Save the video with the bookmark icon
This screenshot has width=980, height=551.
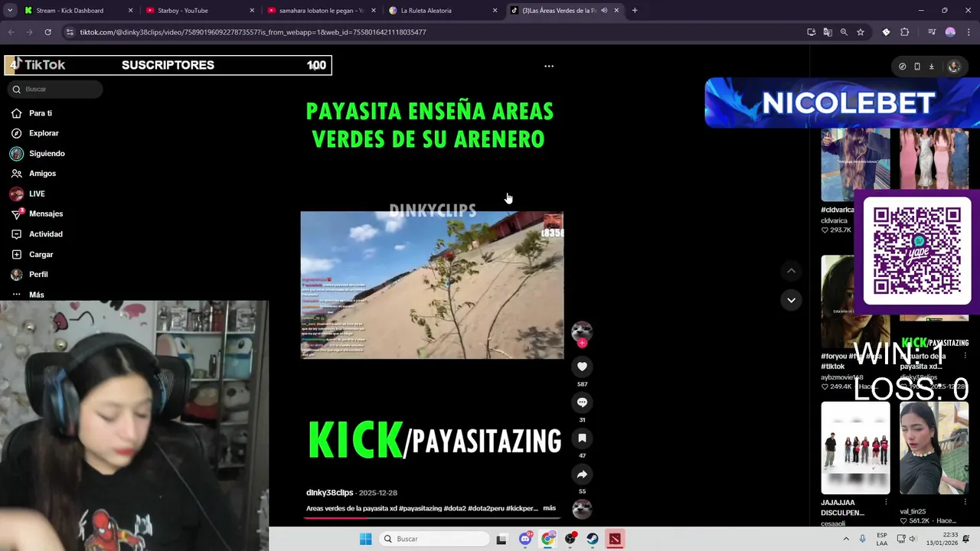[x=582, y=439]
